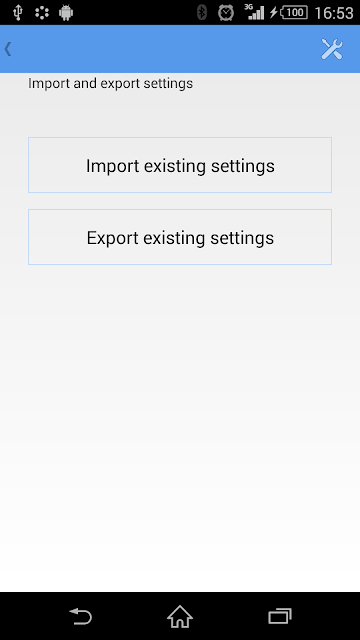Tap the Android debugging robot icon

click(x=66, y=13)
